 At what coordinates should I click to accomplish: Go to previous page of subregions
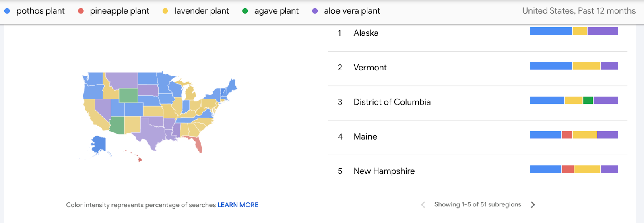coord(423,205)
